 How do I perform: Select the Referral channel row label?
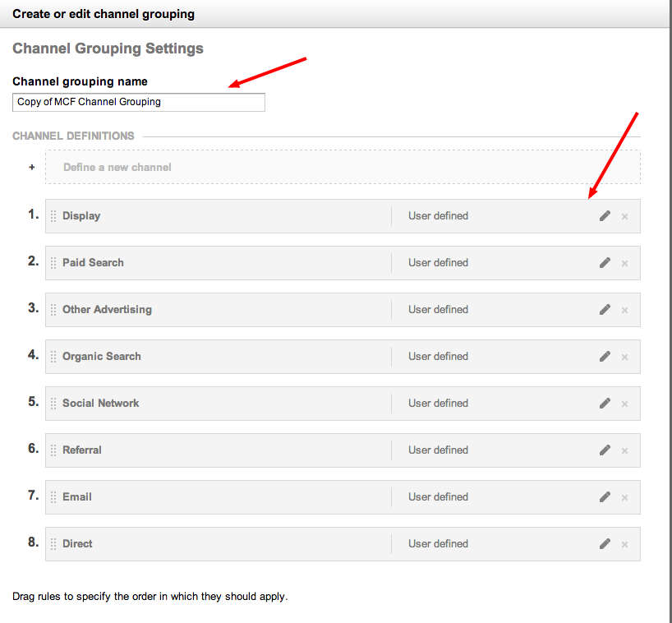(x=82, y=450)
